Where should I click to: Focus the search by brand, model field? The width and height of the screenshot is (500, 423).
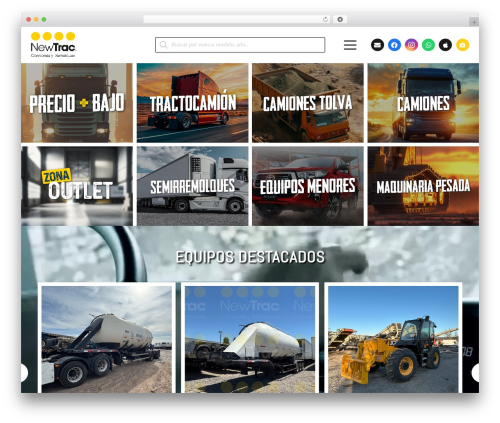click(240, 45)
